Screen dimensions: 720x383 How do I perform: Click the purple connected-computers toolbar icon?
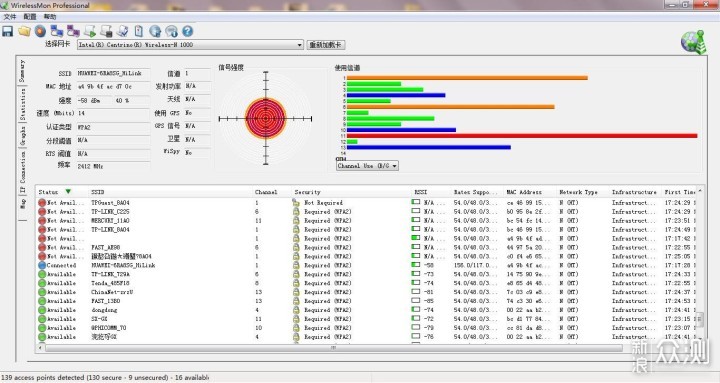73,31
